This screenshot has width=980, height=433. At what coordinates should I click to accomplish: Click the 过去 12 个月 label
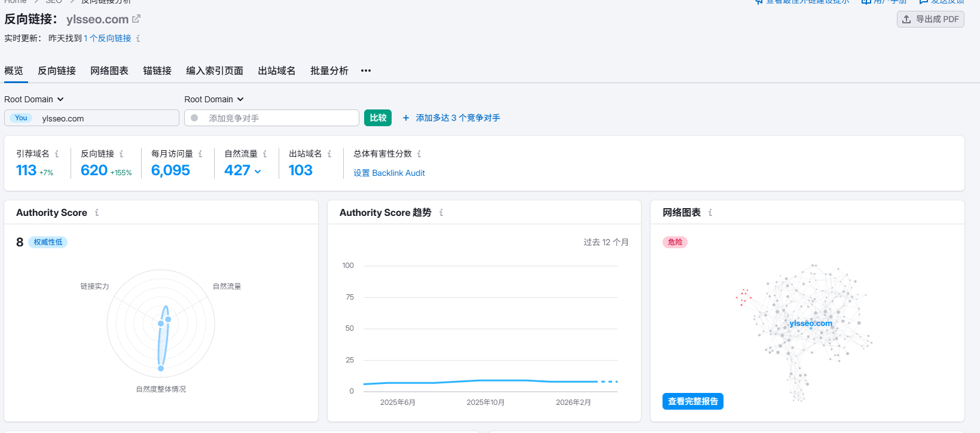(606, 242)
